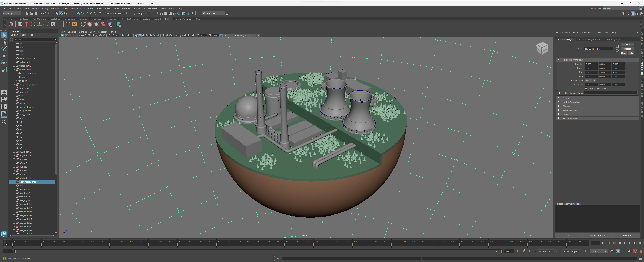Toggle smooth shade all cube in viewport toolbar
Screen dimensions: 644x262
[x=140, y=36]
